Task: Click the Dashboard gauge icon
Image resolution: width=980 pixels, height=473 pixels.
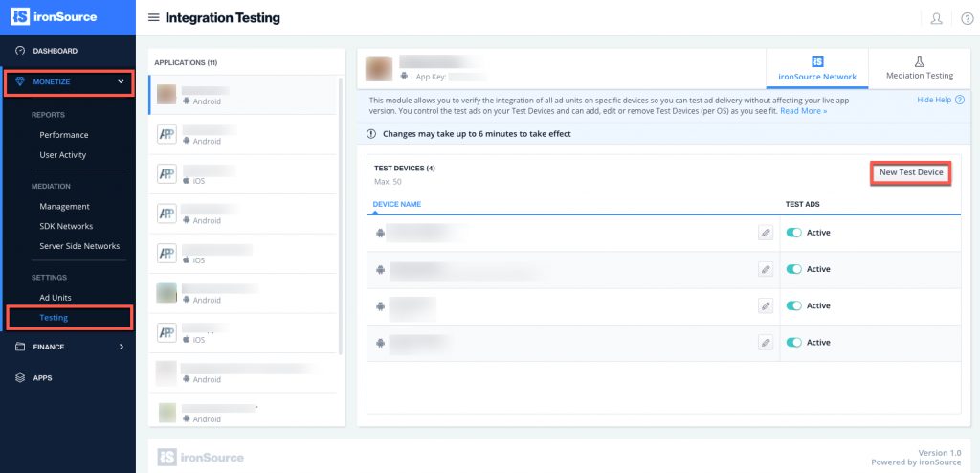Action: [x=20, y=51]
